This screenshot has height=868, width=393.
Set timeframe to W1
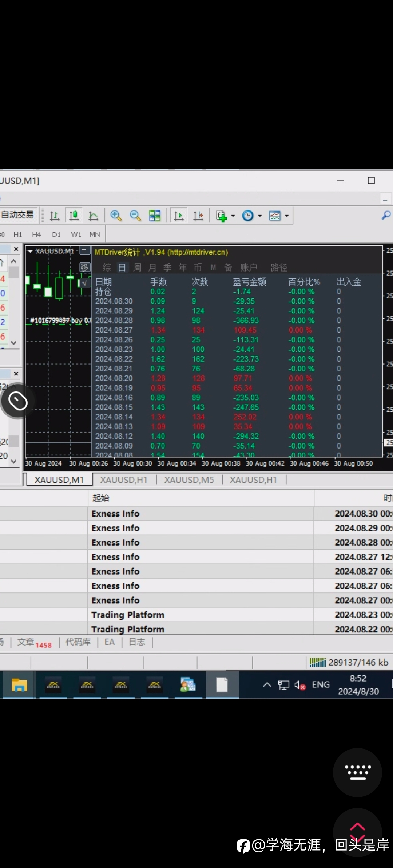[x=76, y=235]
